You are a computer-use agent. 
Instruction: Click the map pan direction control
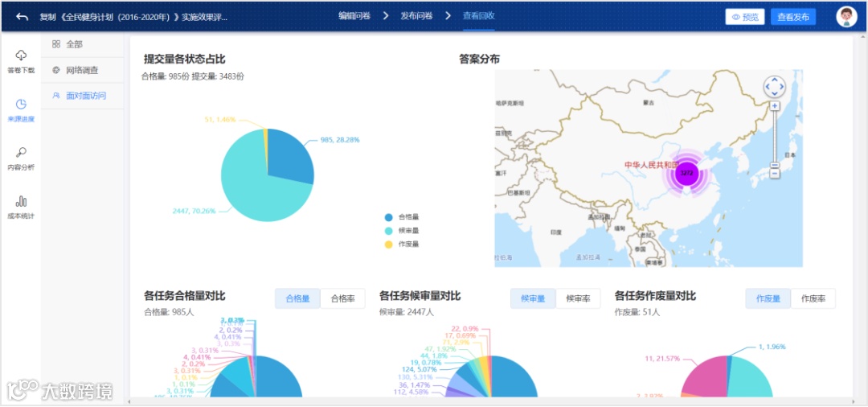click(775, 86)
